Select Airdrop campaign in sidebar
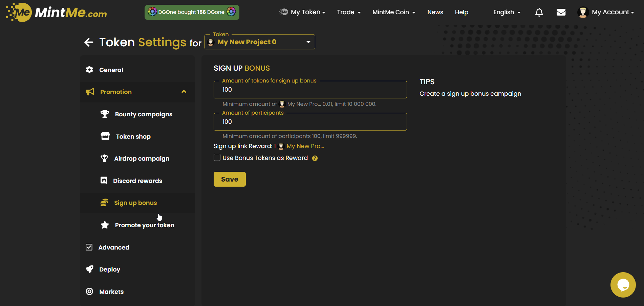The image size is (644, 306). 142,159
